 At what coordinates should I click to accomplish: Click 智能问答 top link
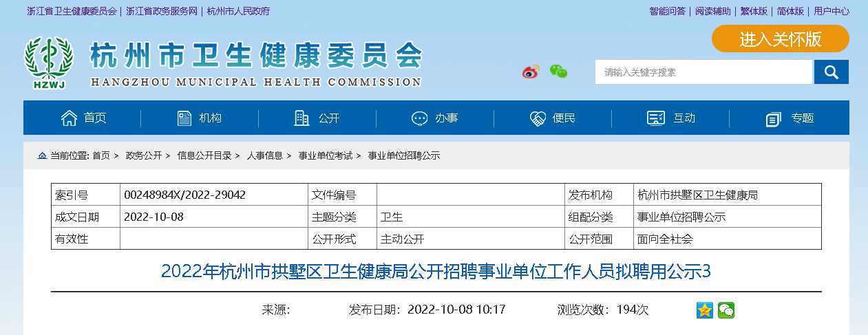667,12
